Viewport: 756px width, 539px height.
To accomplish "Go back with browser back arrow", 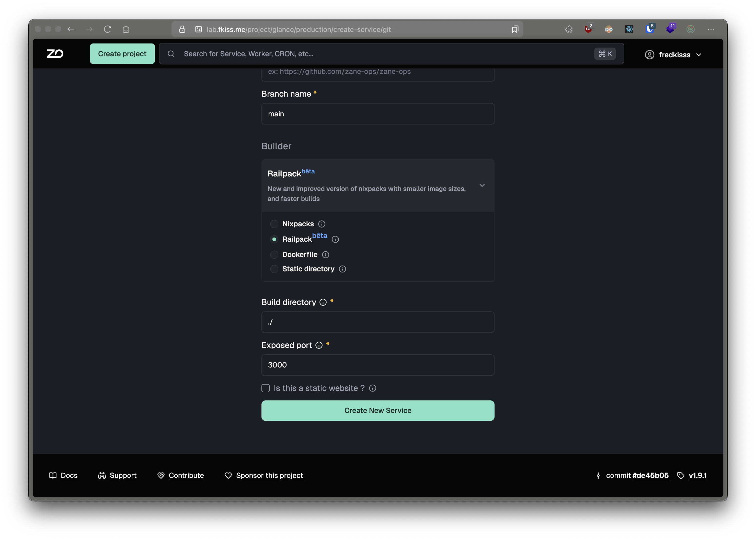I will (71, 29).
